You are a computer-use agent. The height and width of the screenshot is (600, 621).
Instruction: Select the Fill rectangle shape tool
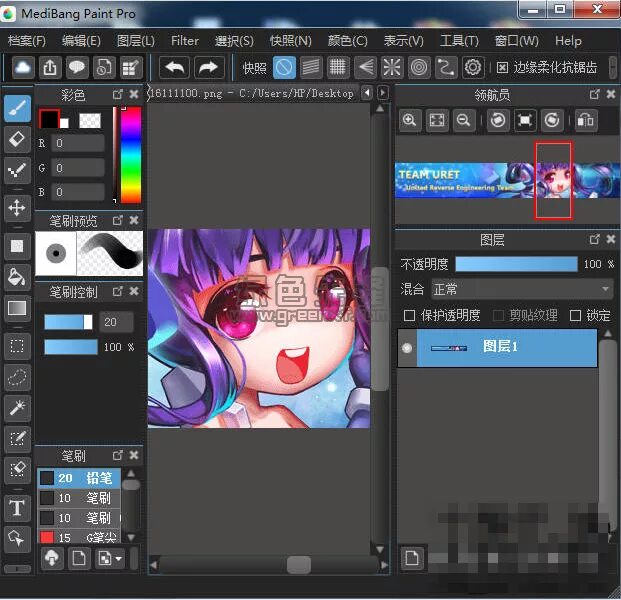17,246
